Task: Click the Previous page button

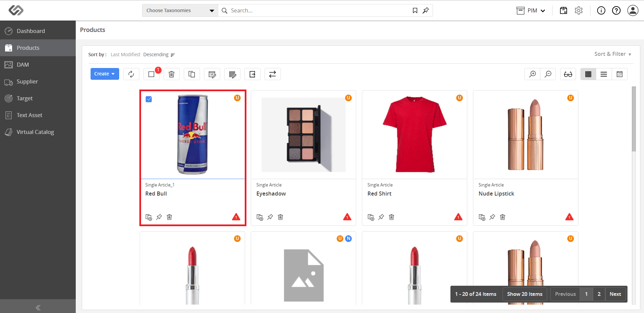Action: click(x=566, y=294)
